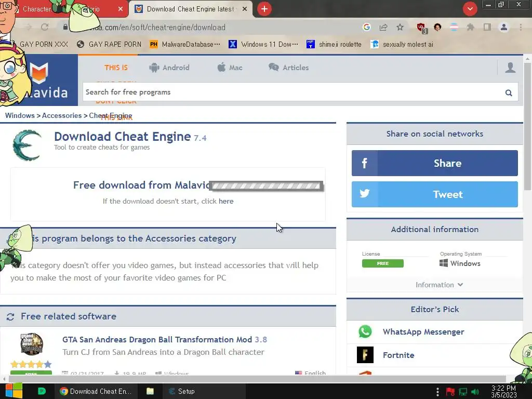Viewport: 532px width, 399px height.
Task: Open the Windows 11 Dow… bookmark
Action: (x=263, y=44)
